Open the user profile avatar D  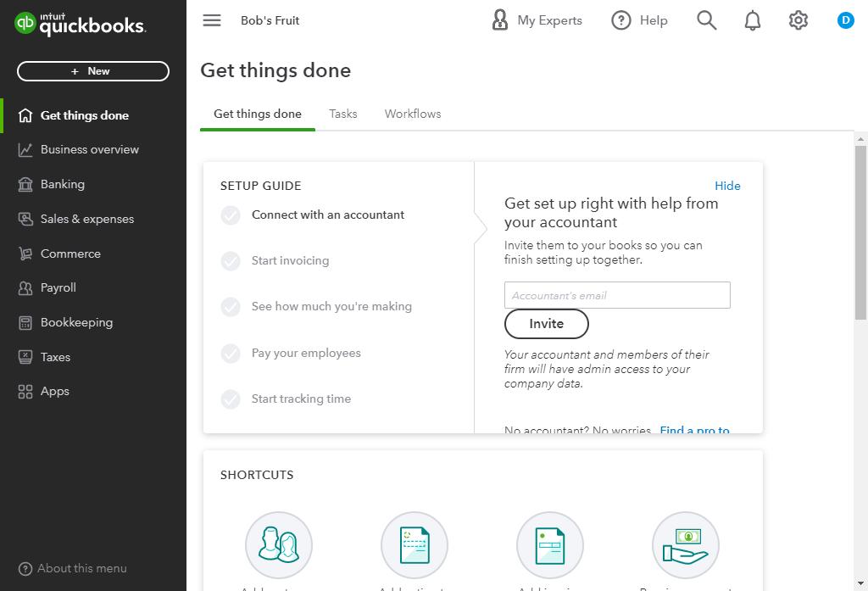pyautogui.click(x=845, y=20)
